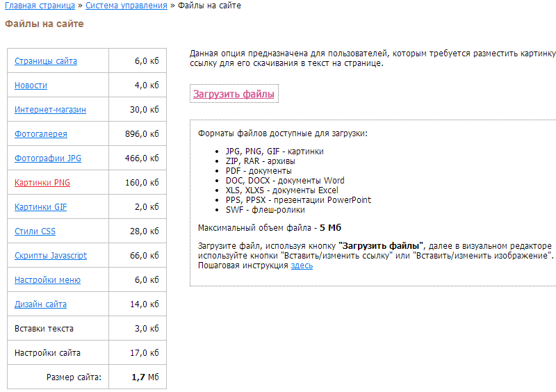
Task: Open the Картинки GIF category
Action: tap(41, 207)
